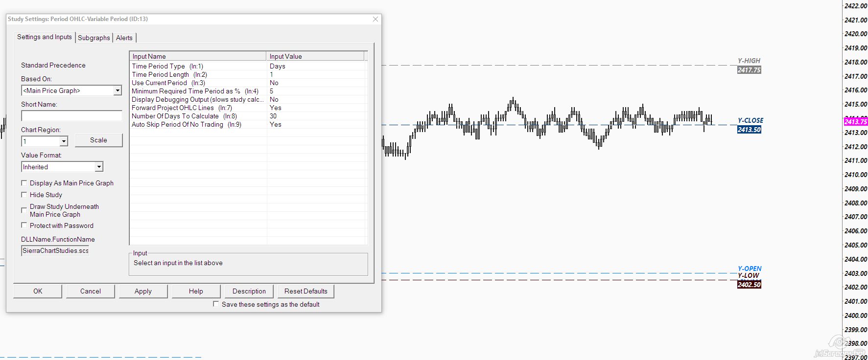This screenshot has width=868, height=360.
Task: Click the Cancel button
Action: coord(91,291)
